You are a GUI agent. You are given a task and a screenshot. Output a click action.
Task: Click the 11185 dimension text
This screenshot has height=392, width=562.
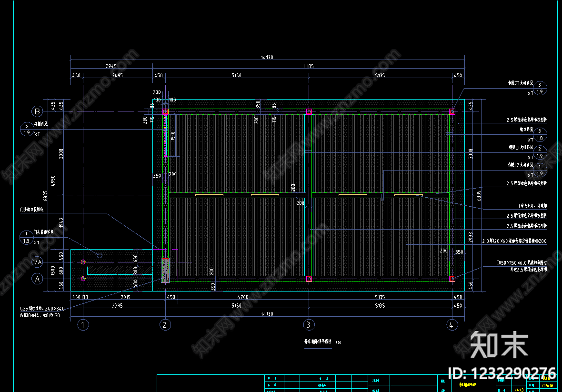[x=308, y=66]
